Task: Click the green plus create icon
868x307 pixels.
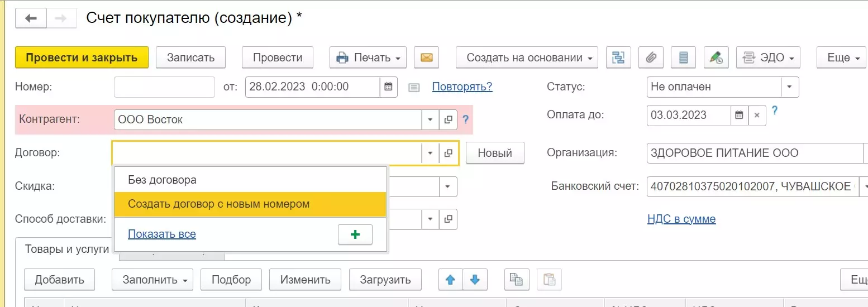Action: pos(355,234)
